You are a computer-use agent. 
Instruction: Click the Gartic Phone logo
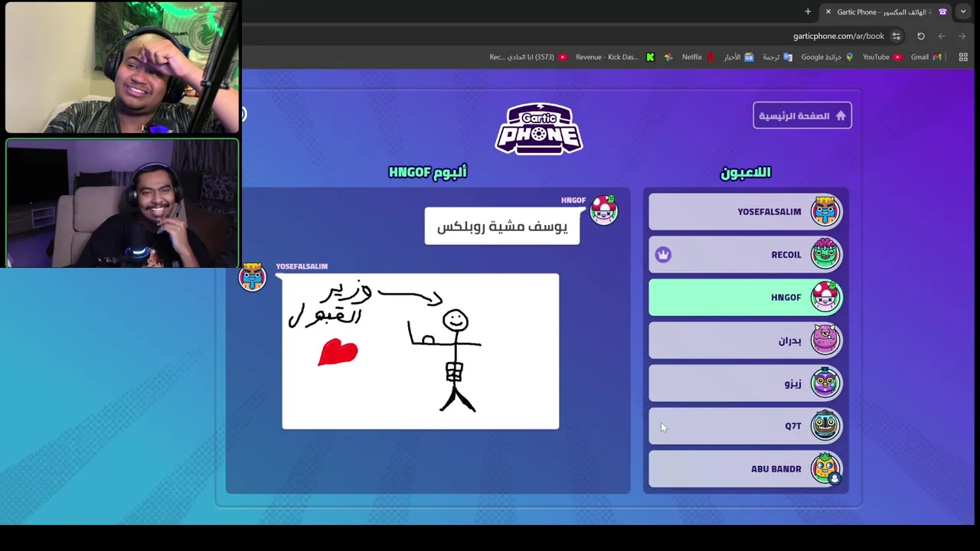pyautogui.click(x=539, y=129)
